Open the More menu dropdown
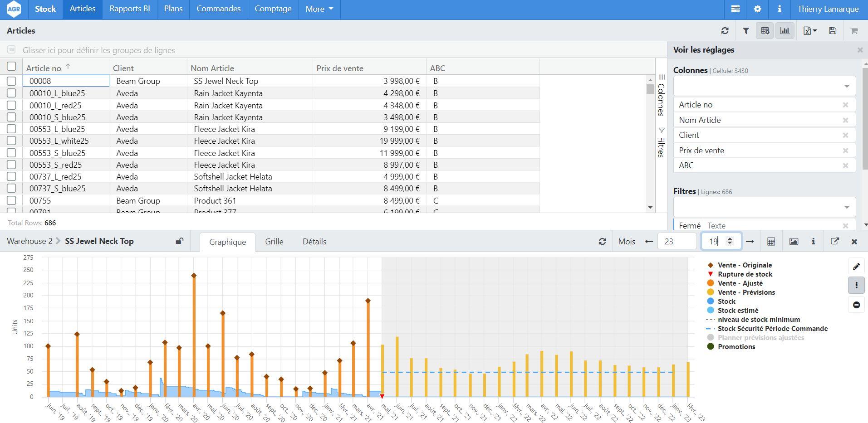 319,9
